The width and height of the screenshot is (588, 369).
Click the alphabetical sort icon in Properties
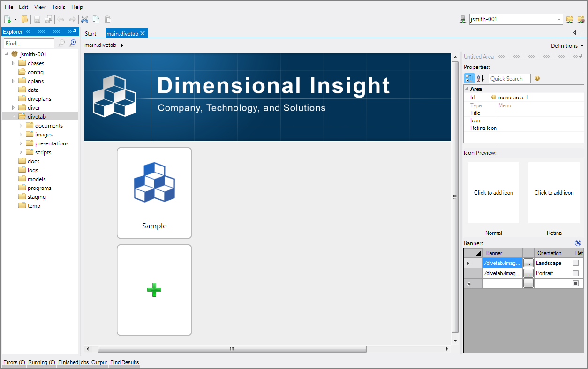(x=480, y=78)
